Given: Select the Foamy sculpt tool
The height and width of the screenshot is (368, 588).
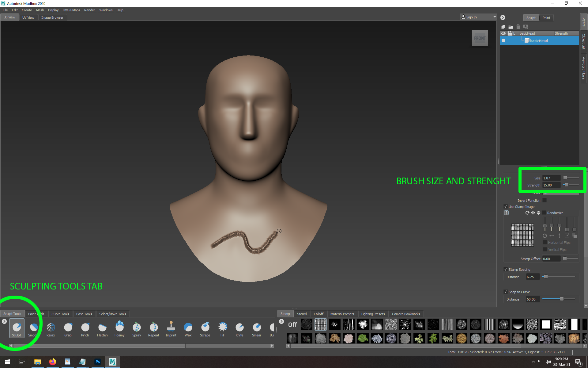Looking at the screenshot, I should pos(119,329).
